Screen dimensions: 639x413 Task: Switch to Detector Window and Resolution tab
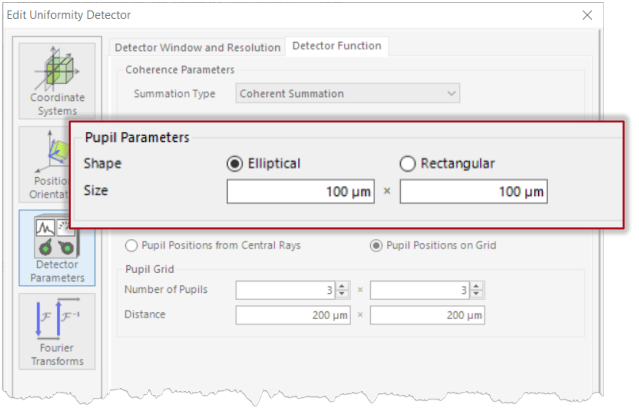pyautogui.click(x=197, y=47)
